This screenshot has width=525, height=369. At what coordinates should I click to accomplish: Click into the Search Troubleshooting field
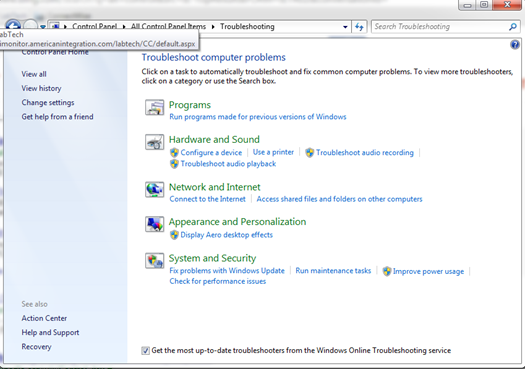click(x=440, y=27)
